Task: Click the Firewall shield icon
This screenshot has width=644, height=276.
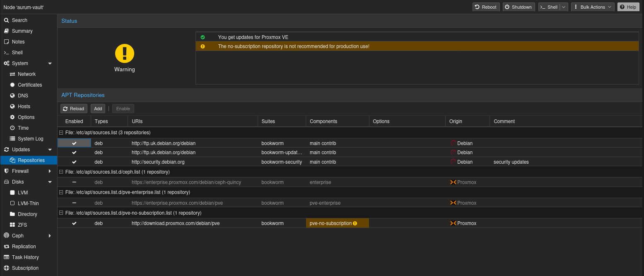Action: pyautogui.click(x=6, y=171)
